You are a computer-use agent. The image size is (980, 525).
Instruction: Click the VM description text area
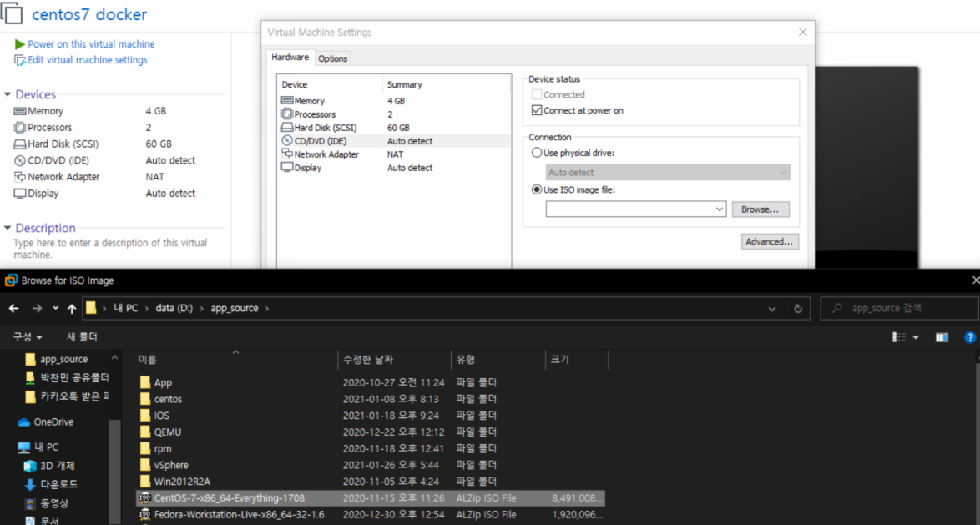point(111,249)
